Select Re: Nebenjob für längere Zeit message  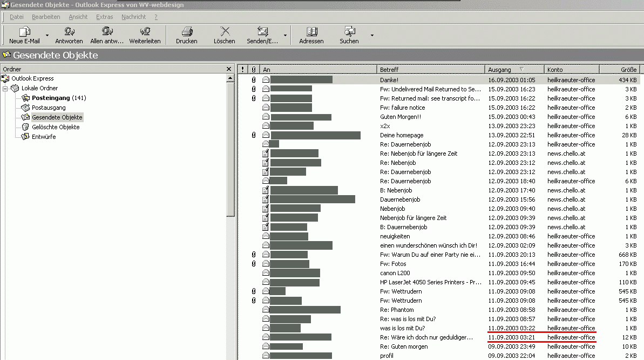coord(439,154)
